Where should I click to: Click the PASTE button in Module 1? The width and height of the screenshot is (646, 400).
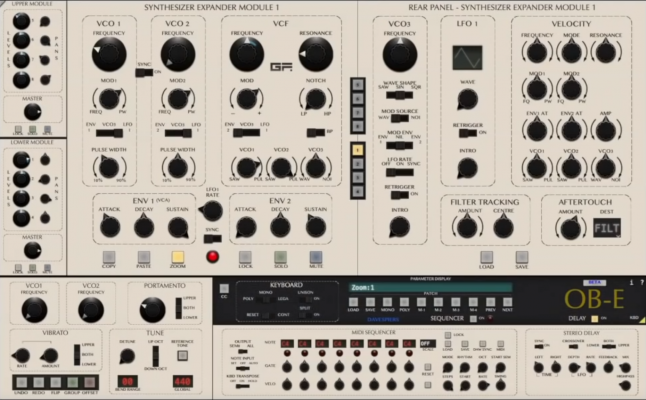pyautogui.click(x=143, y=257)
